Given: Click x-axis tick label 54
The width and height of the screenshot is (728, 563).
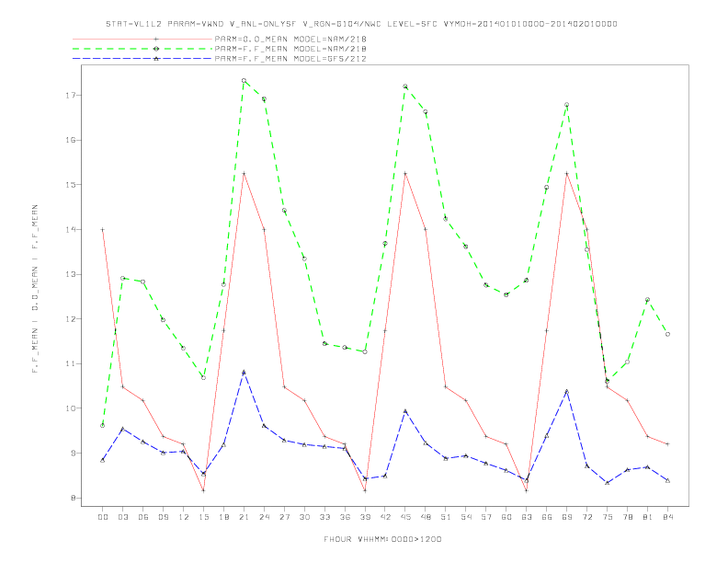Looking at the screenshot, I should click(x=466, y=517).
